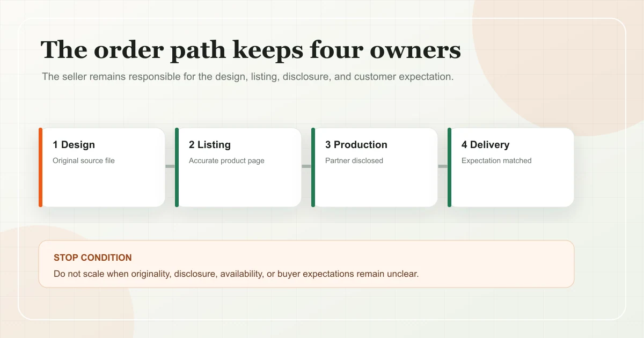Viewport: 644px width, 338px height.
Task: Select the "3 Production" card heading
Action: click(356, 145)
